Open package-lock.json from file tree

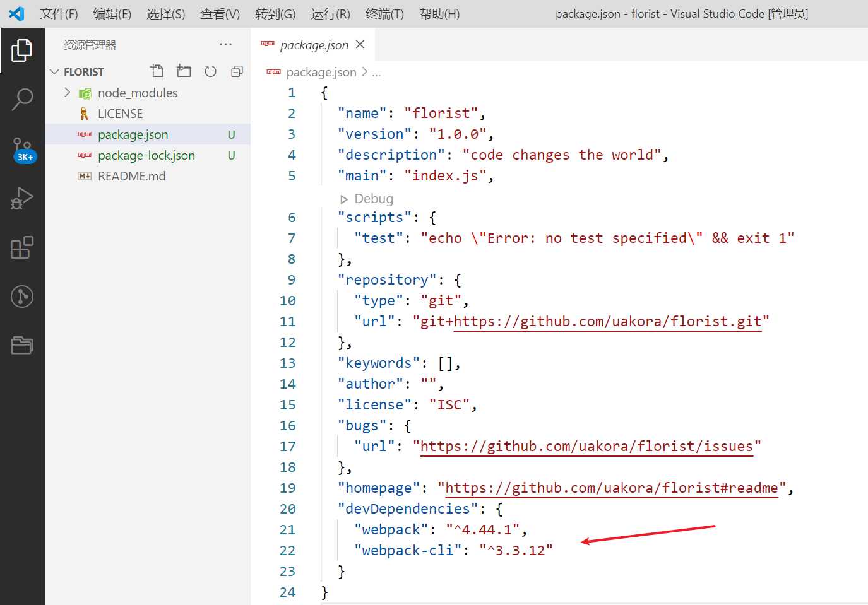[146, 155]
